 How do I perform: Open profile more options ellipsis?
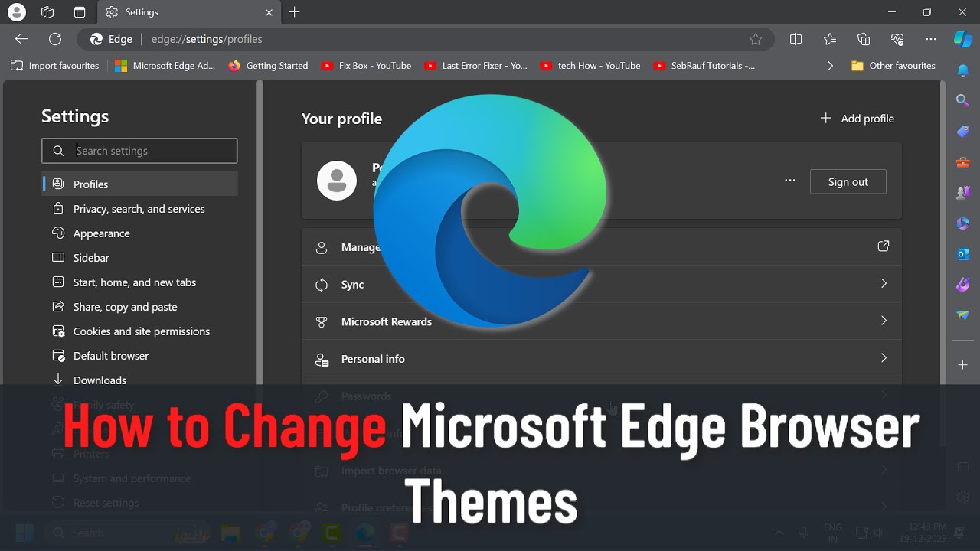(x=790, y=181)
